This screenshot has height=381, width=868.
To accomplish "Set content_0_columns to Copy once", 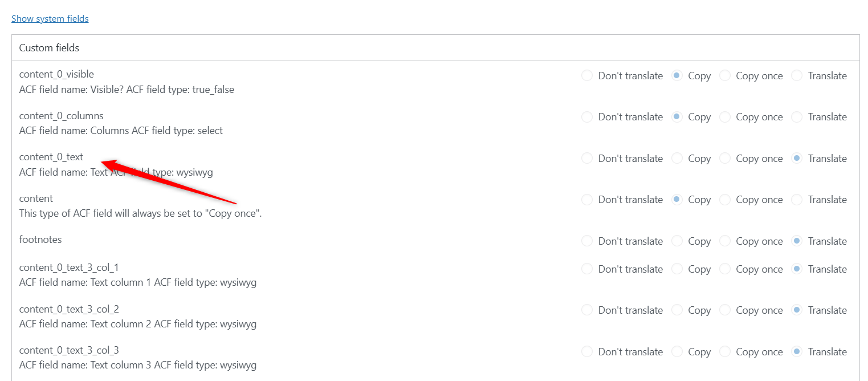I will point(725,117).
